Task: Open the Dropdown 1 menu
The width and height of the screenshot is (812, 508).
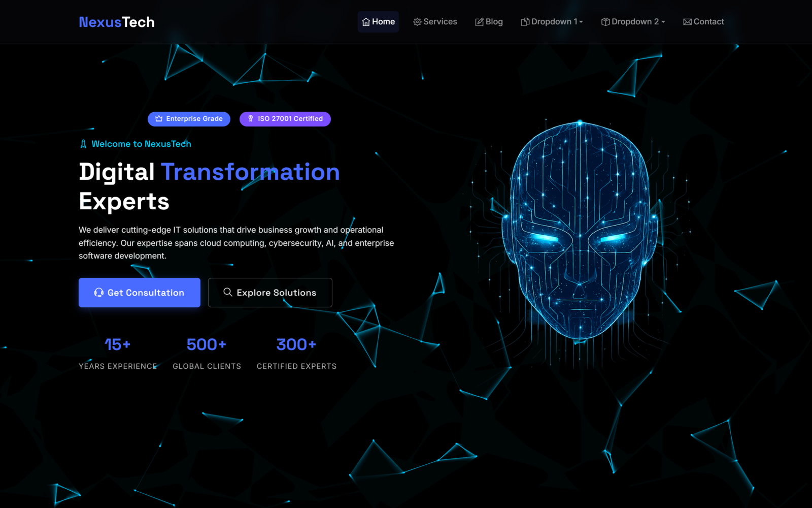Action: coord(552,22)
